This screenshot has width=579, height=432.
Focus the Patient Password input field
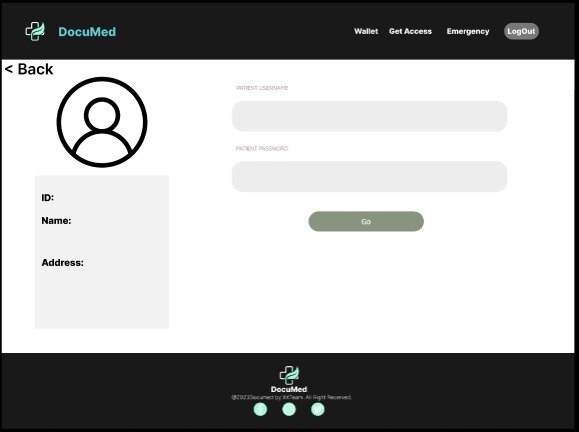tap(369, 176)
